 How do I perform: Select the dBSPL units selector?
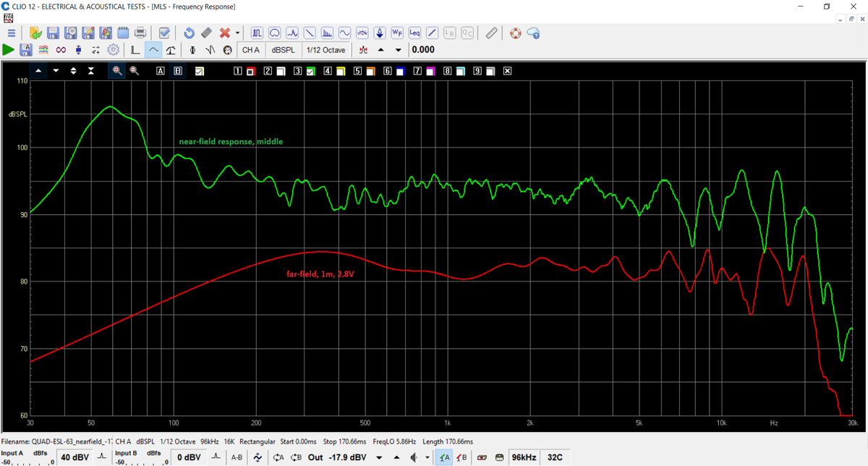(283, 50)
